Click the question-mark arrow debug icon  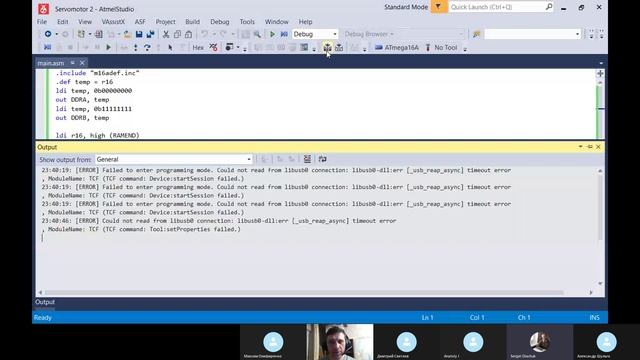coord(147,48)
